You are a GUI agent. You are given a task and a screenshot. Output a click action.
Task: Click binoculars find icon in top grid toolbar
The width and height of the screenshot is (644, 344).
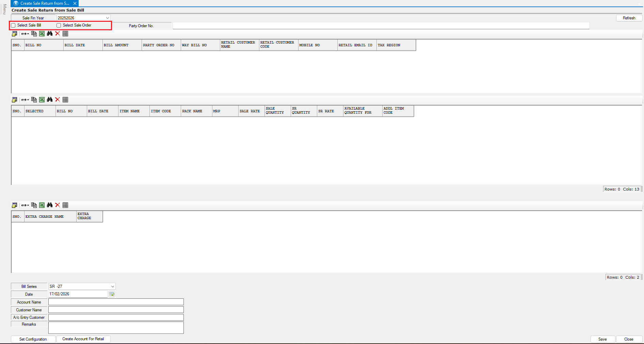[x=50, y=34]
